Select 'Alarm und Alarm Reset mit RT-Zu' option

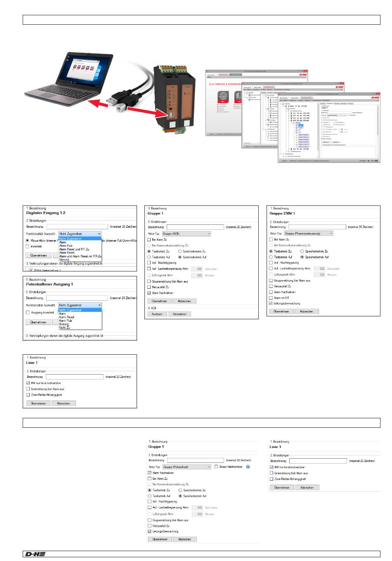tap(80, 256)
